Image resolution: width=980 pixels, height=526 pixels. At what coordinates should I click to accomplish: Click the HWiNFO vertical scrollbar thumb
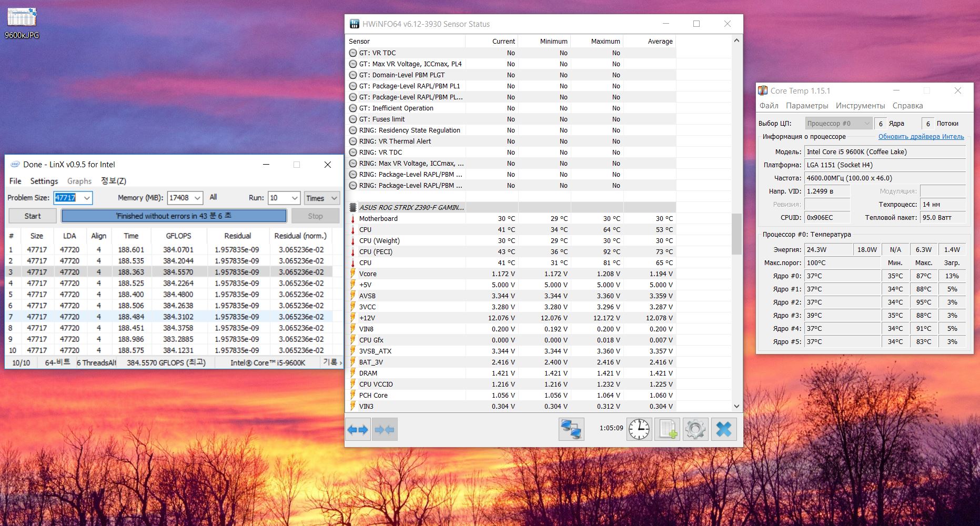click(736, 234)
